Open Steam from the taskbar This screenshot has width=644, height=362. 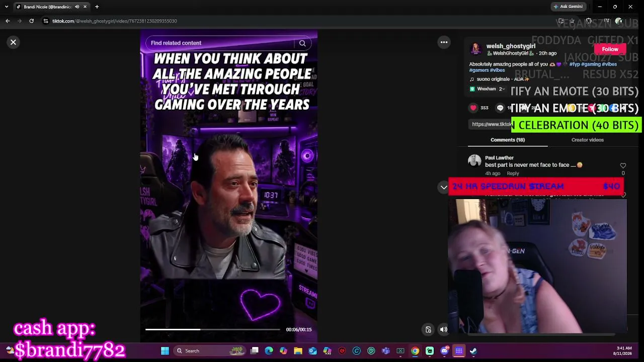point(473,351)
